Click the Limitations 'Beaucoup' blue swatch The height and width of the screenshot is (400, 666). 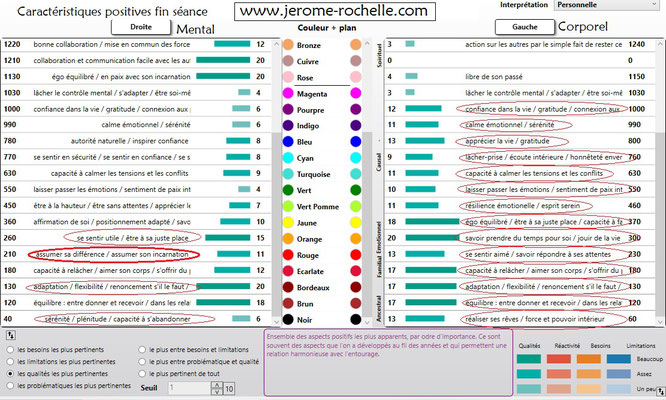[618, 359]
